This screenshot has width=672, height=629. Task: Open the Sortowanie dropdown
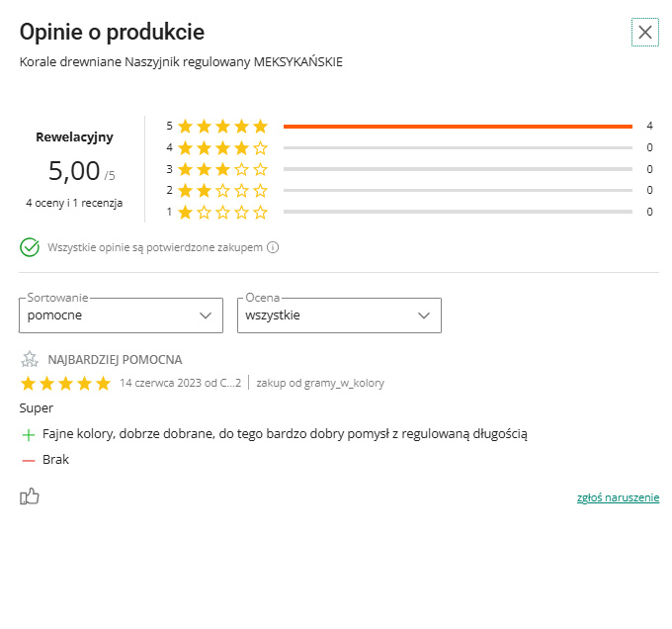click(121, 315)
